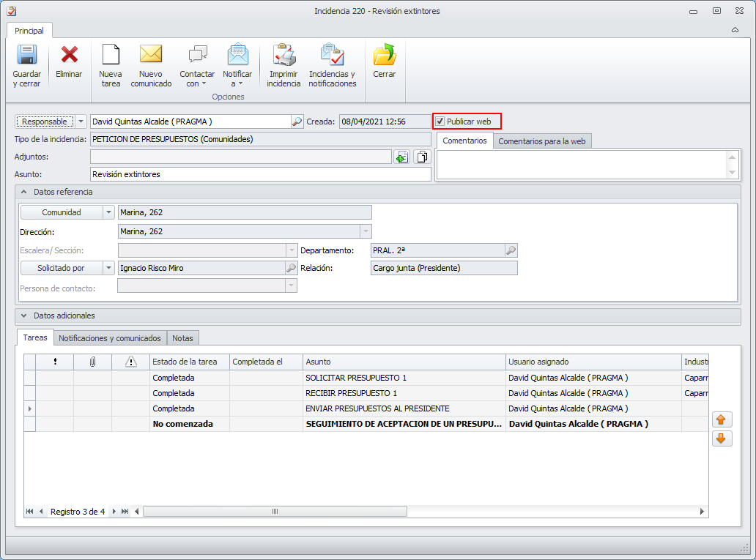Click the Cerrar folder icon
Screen dimensions: 756x560
pos(384,56)
